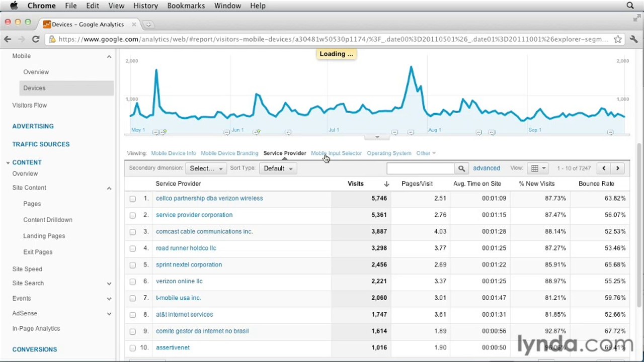Viewport: 644px width, 362px height.
Task: Reload the page with refresh icon
Action: 36,39
